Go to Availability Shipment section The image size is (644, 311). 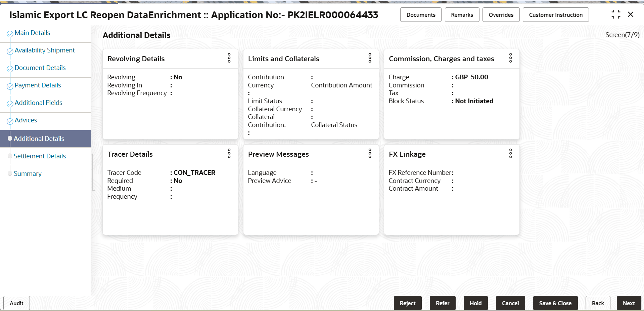point(45,50)
